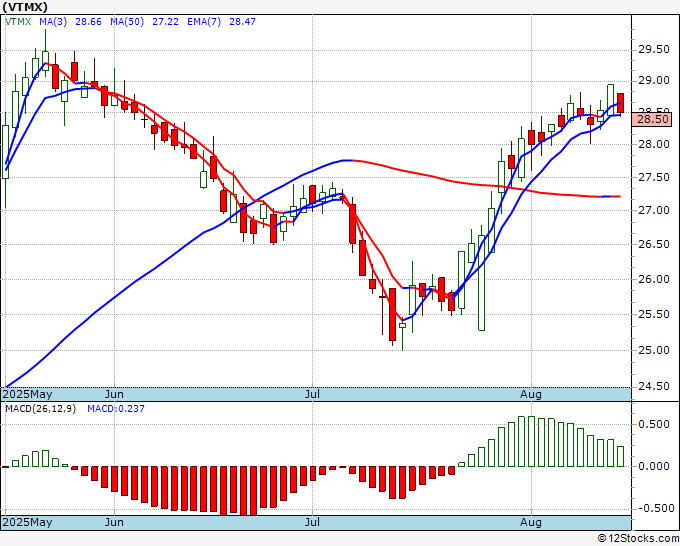Select Jun on the price chart time axis
The width and height of the screenshot is (680, 546).
pos(114,394)
